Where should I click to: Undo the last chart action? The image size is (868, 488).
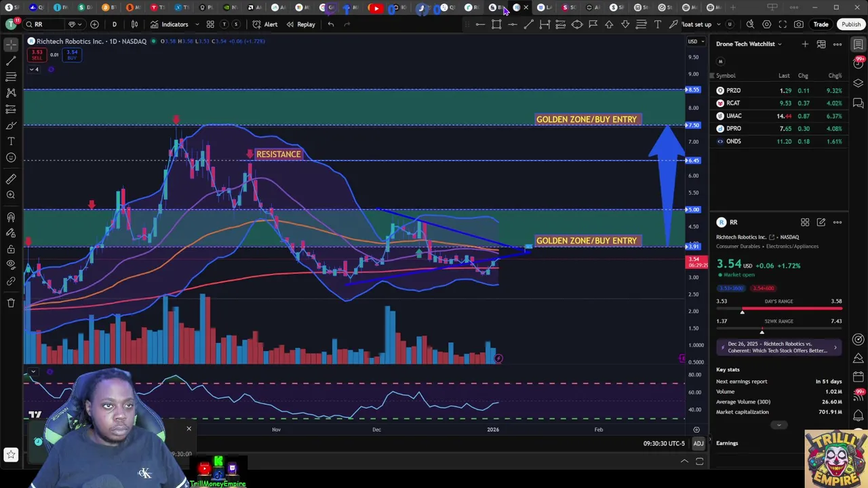pyautogui.click(x=330, y=24)
